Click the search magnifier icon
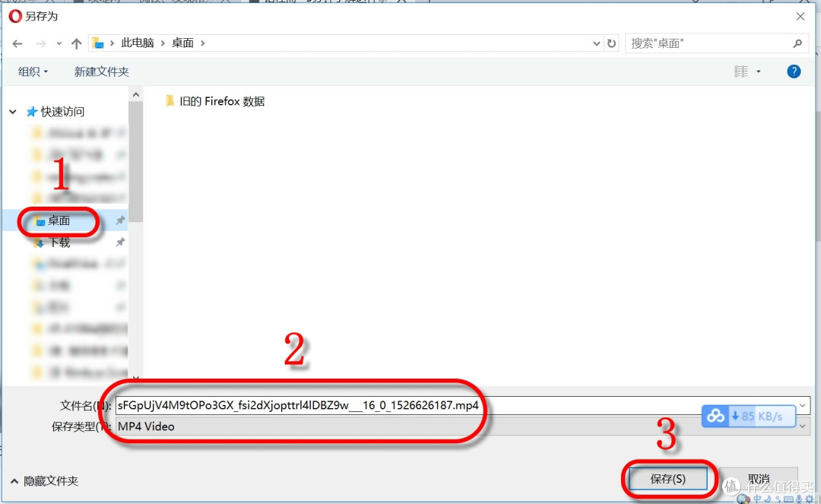The height and width of the screenshot is (504, 821). (x=797, y=43)
